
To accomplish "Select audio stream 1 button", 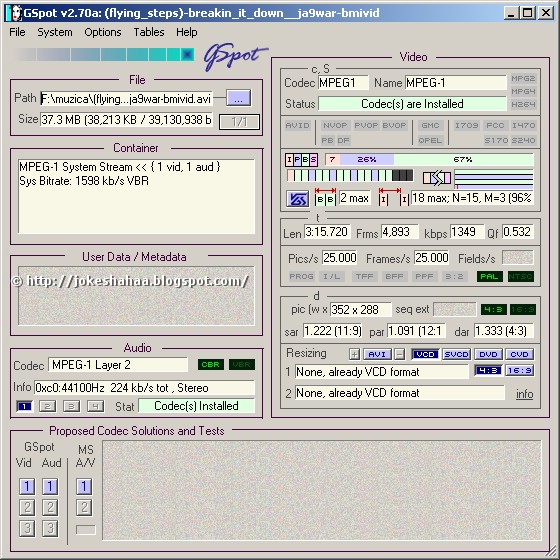I will tap(25, 406).
